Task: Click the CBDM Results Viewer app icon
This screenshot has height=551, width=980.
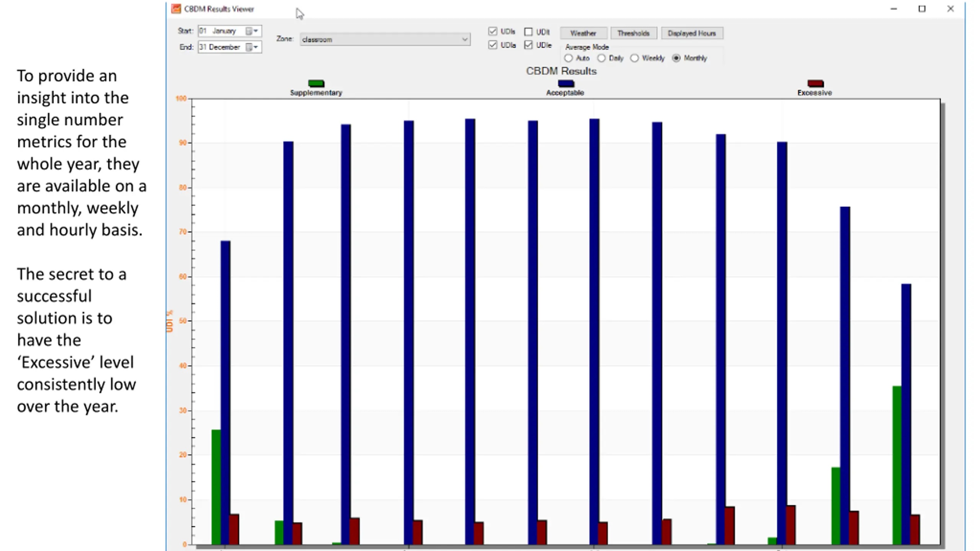Action: 176,9
